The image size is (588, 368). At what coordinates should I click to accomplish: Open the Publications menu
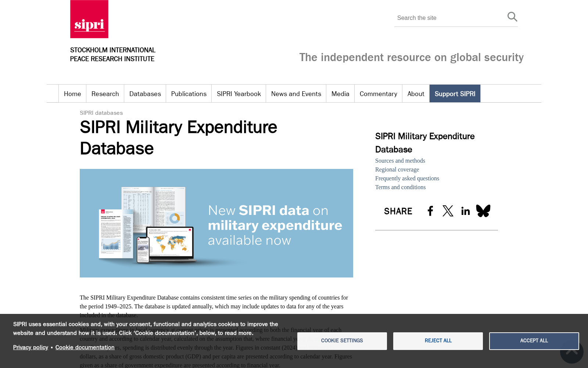(x=189, y=94)
